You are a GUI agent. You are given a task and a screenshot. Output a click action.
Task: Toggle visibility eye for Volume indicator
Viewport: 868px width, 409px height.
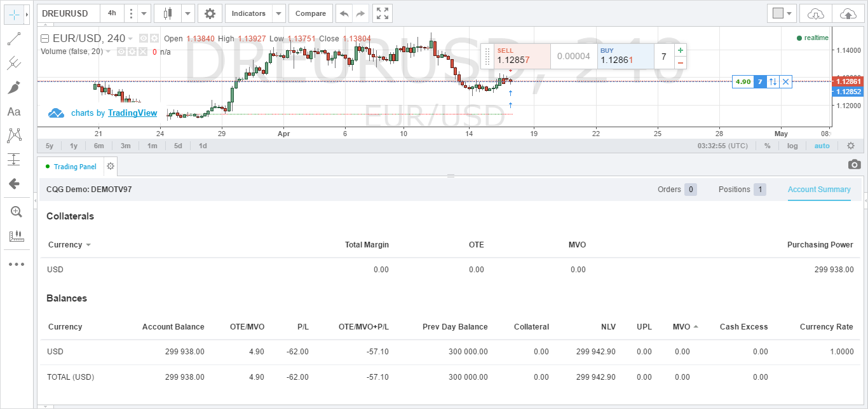[x=122, y=52]
